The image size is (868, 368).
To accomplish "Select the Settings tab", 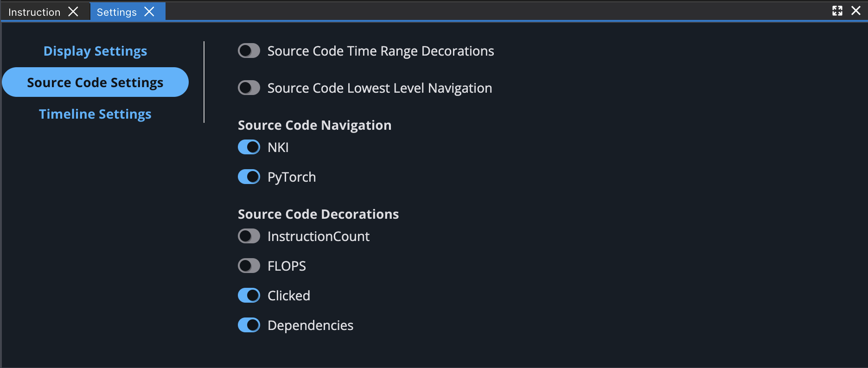I will (x=116, y=12).
